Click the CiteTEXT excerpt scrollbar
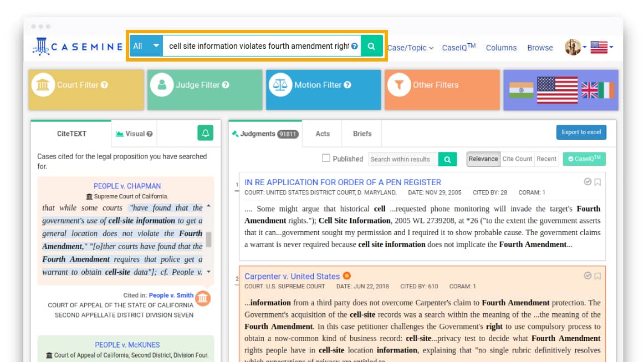644x362 pixels. click(208, 239)
